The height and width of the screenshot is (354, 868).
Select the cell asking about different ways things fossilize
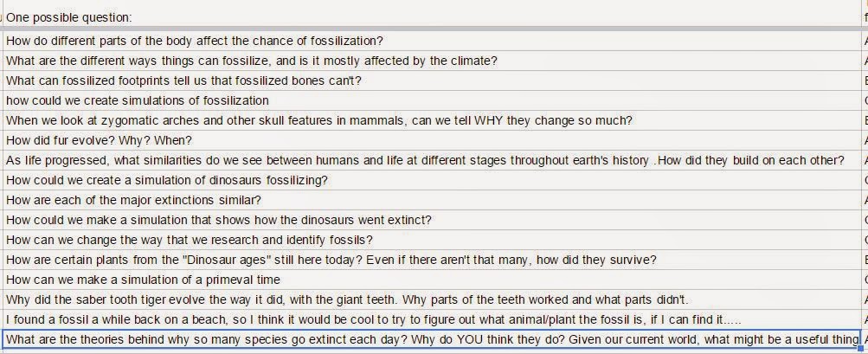(x=433, y=61)
